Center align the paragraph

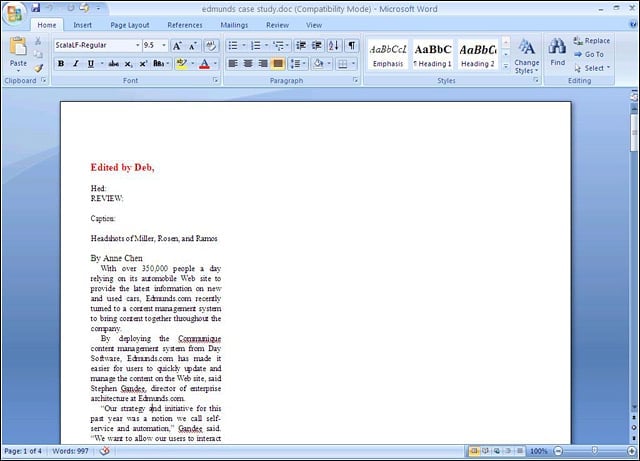tap(248, 63)
